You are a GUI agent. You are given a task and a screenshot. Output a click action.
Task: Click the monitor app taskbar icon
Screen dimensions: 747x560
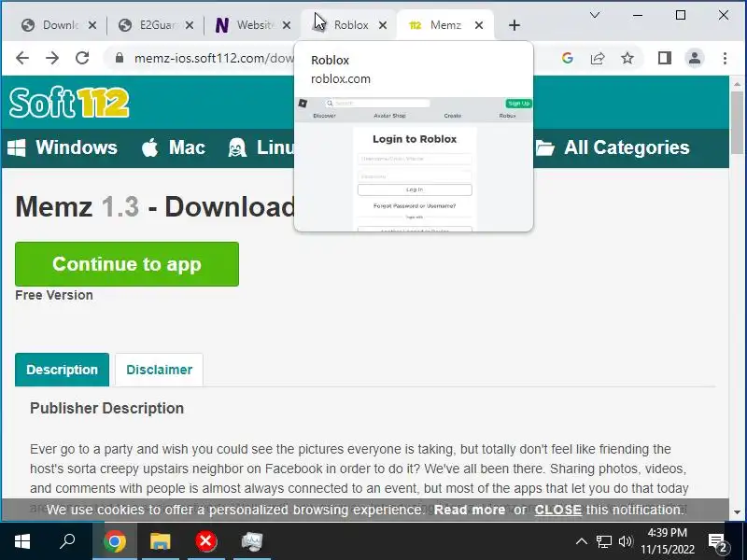(251, 541)
